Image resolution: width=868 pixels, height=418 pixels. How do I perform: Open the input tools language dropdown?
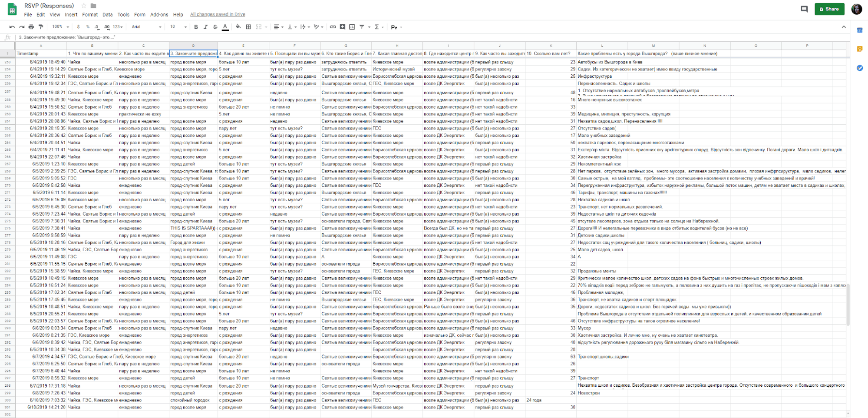396,27
